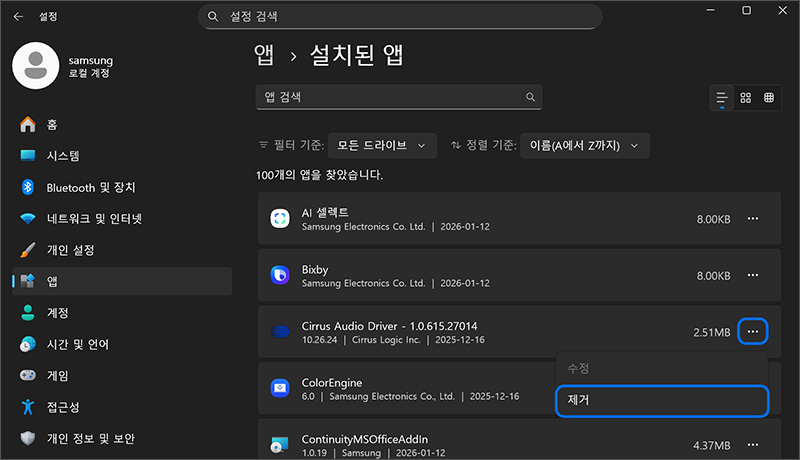The width and height of the screenshot is (800, 460).
Task: Click the ContinuityMSOfficeAddIn app icon
Action: click(280, 445)
